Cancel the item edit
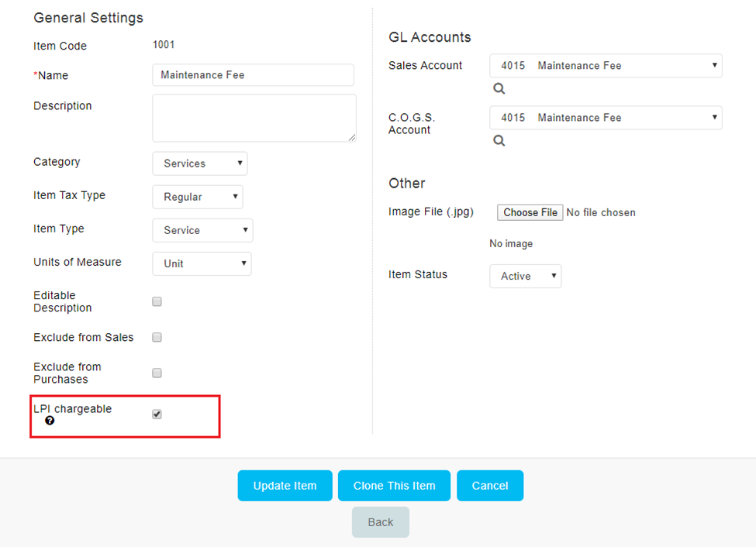This screenshot has height=547, width=756. [x=490, y=486]
